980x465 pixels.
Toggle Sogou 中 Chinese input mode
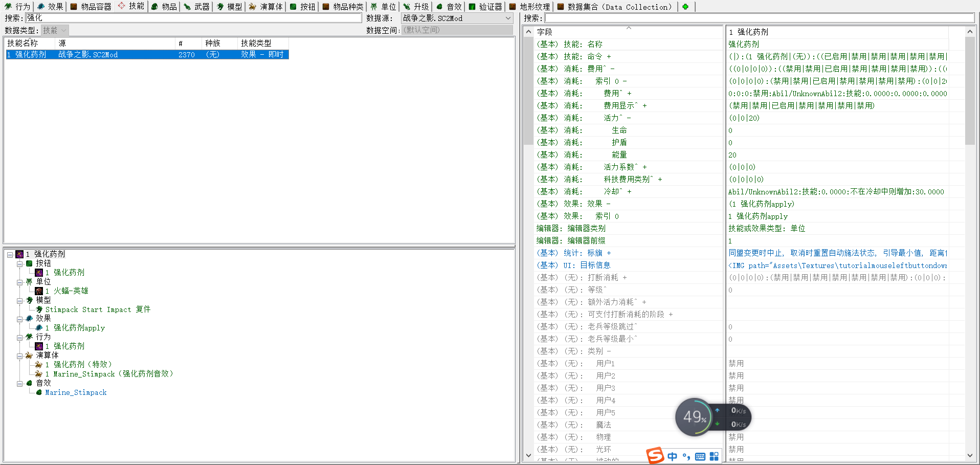pos(672,456)
